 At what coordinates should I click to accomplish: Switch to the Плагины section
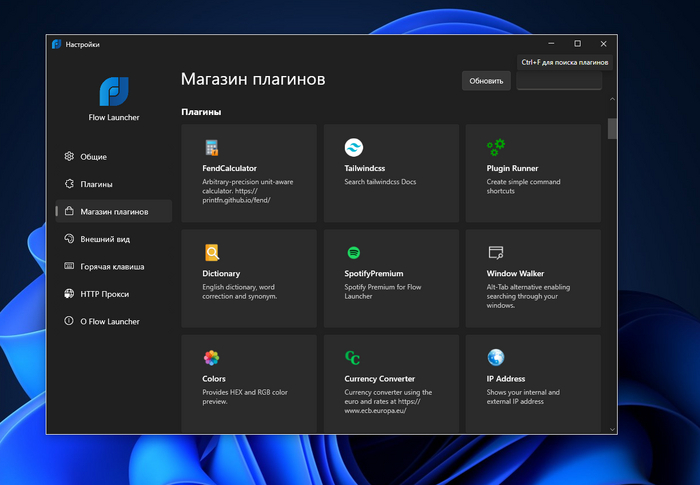click(x=96, y=184)
